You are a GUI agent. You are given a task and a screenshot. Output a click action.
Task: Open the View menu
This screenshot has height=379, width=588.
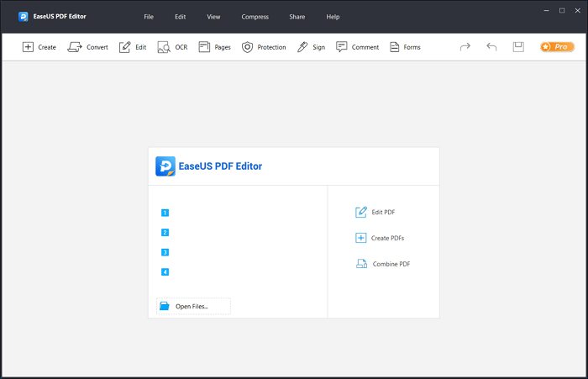(x=213, y=17)
